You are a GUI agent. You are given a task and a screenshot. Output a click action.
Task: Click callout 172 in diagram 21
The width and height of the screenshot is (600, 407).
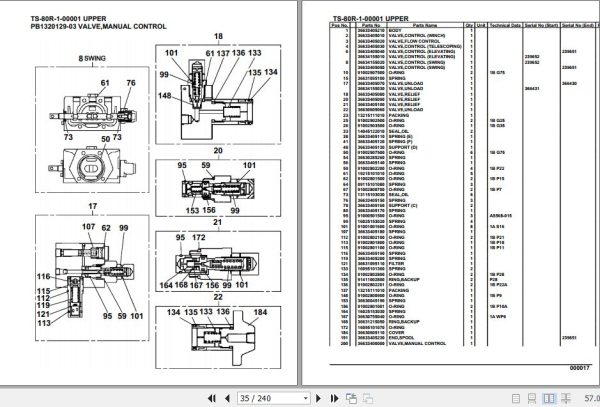point(199,238)
